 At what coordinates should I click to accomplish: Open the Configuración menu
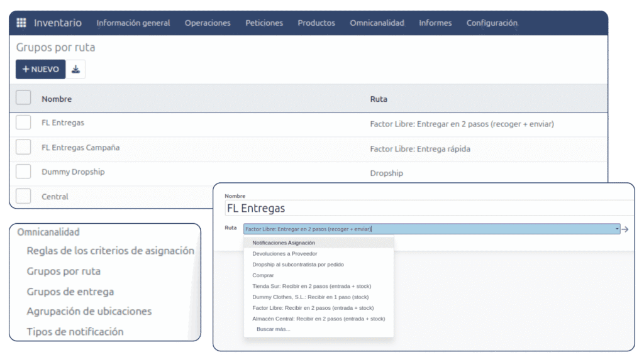(492, 23)
